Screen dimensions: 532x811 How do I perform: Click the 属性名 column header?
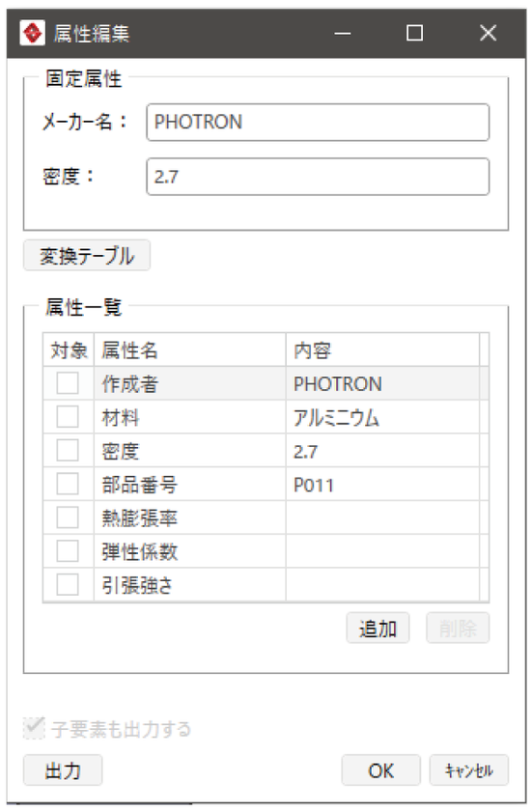(x=190, y=350)
